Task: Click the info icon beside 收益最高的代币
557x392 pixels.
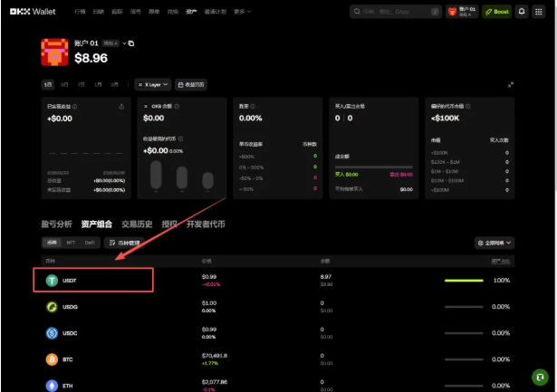Action: (181, 139)
